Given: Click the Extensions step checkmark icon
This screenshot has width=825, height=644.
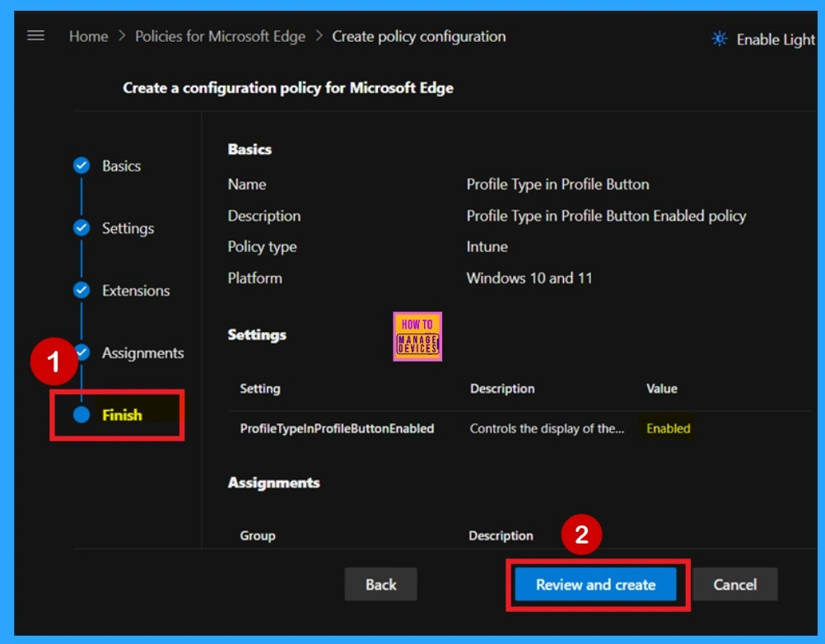Looking at the screenshot, I should [x=82, y=290].
